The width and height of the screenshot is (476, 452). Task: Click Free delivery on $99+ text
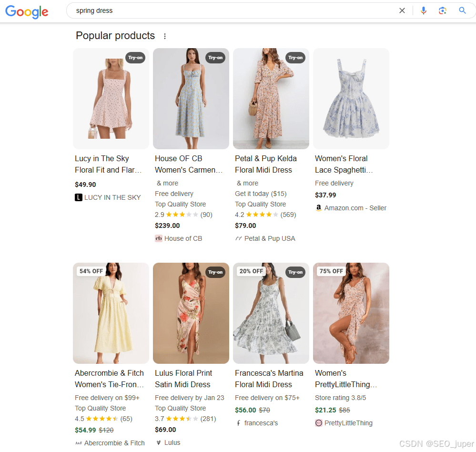107,398
